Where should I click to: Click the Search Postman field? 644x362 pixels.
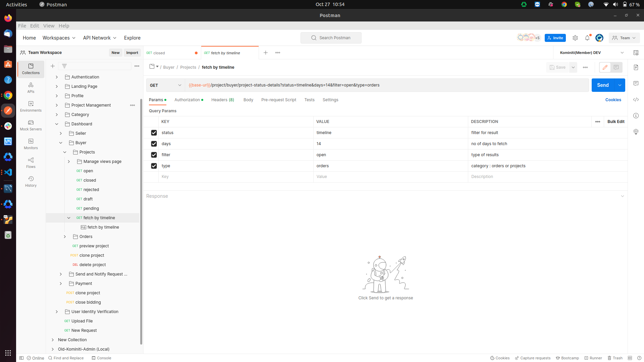pyautogui.click(x=331, y=38)
